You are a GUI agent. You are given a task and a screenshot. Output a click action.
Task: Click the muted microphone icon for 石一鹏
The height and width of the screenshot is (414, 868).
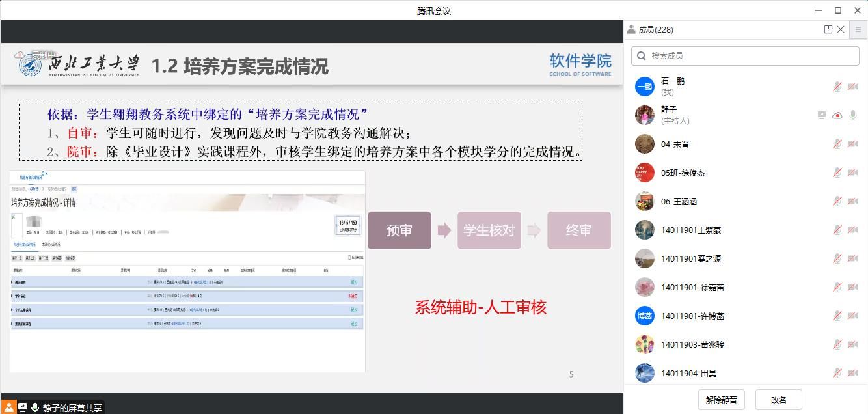point(837,87)
